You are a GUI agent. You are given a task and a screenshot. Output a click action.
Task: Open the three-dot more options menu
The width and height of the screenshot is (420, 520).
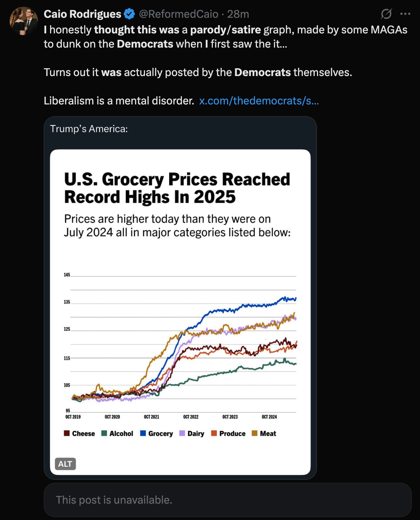click(x=405, y=14)
